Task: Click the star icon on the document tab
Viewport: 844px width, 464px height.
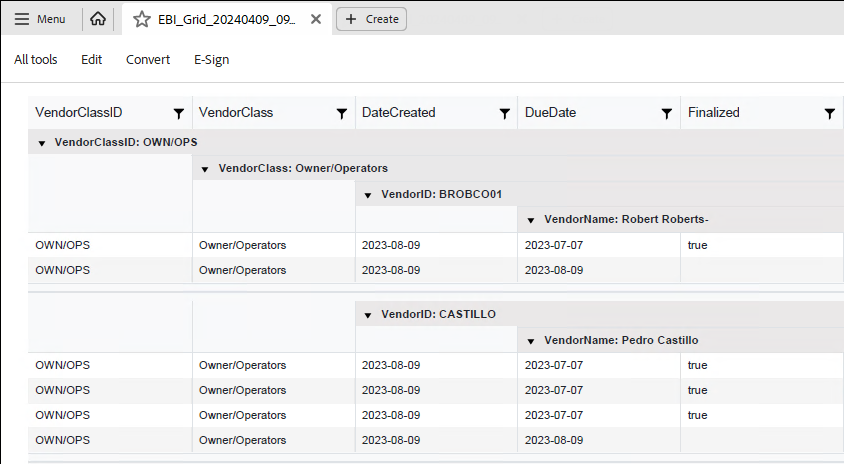Action: click(x=142, y=19)
